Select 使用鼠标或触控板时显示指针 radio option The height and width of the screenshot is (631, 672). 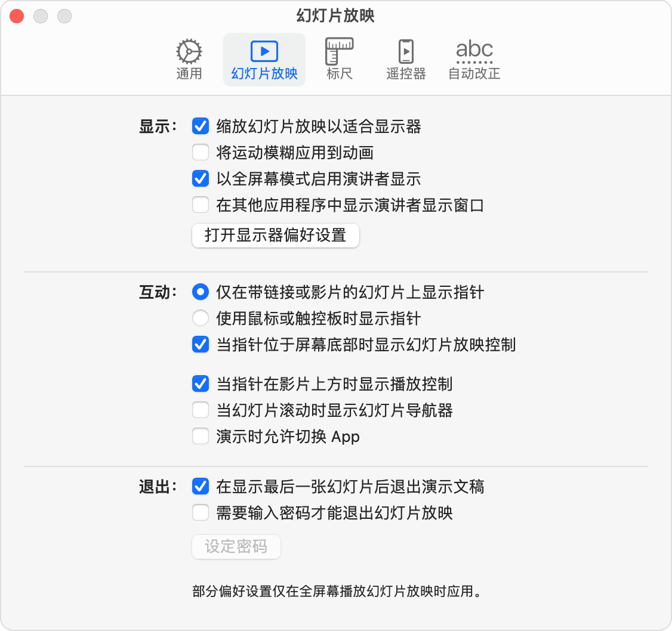pyautogui.click(x=201, y=318)
